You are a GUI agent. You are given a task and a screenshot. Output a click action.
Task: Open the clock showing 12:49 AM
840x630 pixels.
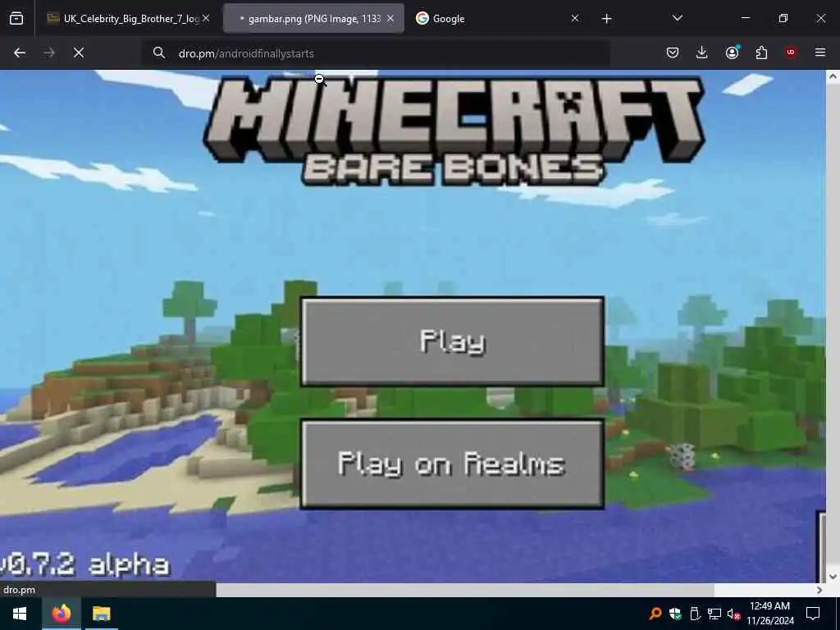tap(770, 614)
